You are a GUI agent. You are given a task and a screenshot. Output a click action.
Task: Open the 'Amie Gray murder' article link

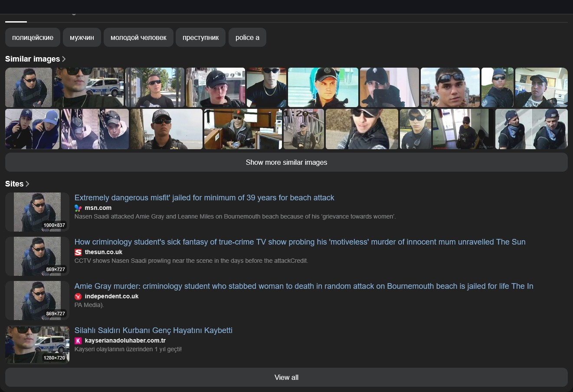click(x=304, y=286)
